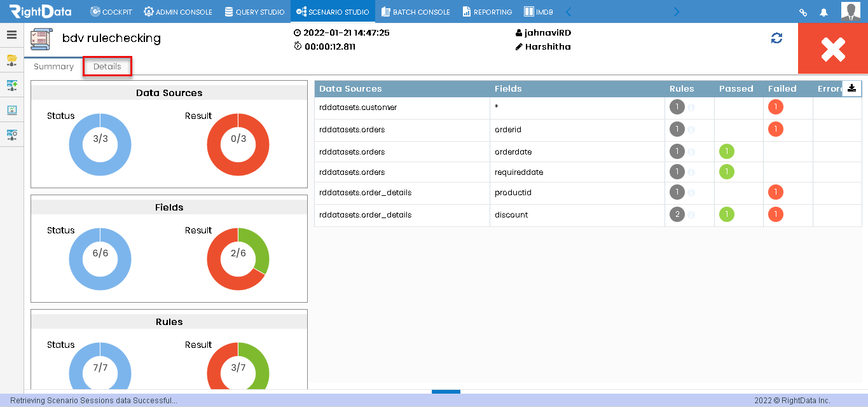This screenshot has height=407, width=868.
Task: Download the results table using the download icon
Action: pyautogui.click(x=851, y=88)
